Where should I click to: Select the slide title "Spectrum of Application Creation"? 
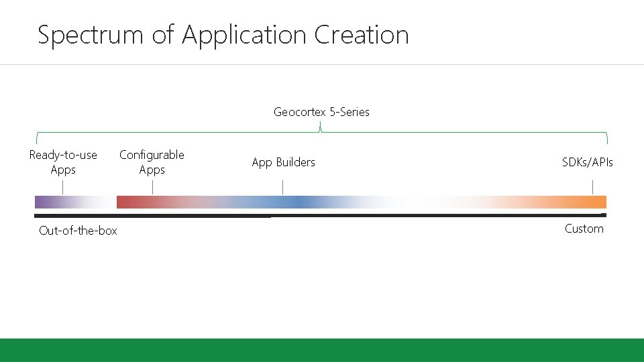223,35
